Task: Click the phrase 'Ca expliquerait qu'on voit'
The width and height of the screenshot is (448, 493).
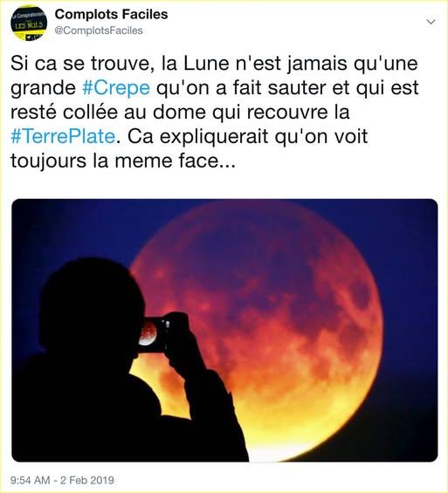Action: (x=248, y=136)
